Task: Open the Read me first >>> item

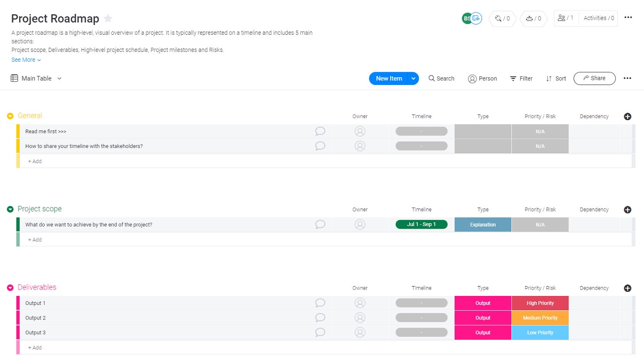Action: point(46,131)
